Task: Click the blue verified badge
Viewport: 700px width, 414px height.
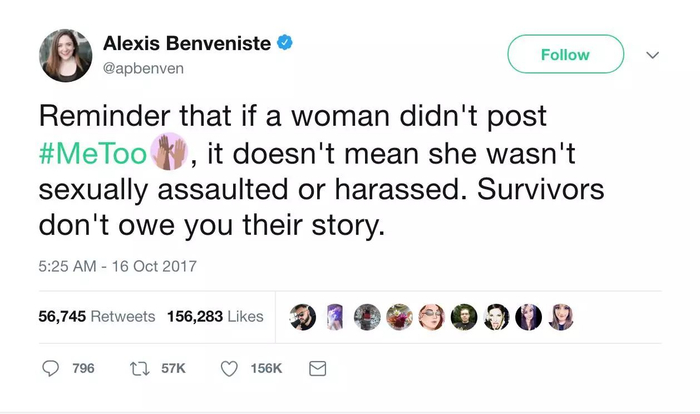Action: (x=285, y=43)
